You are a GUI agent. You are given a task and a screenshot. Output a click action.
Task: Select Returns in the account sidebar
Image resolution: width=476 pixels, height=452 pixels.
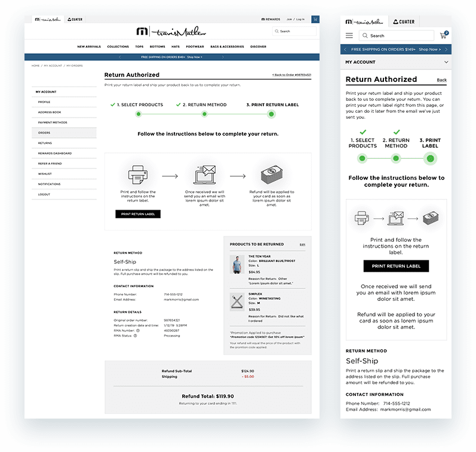click(x=45, y=143)
